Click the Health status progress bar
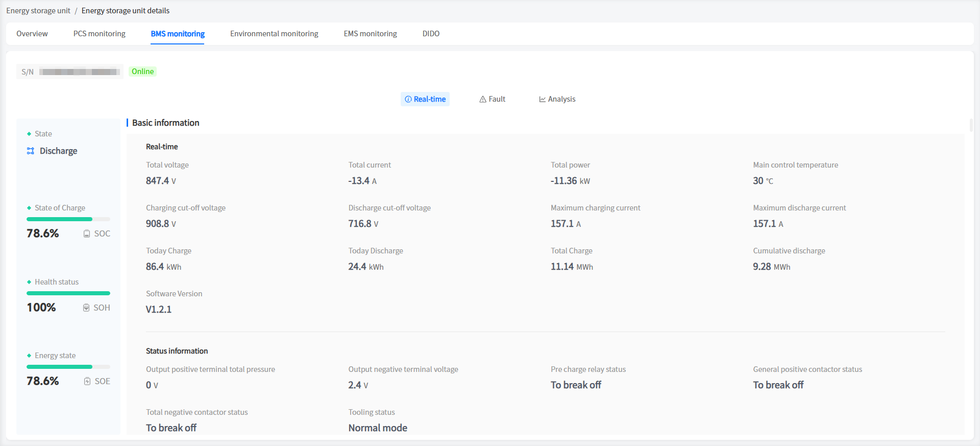 [x=68, y=293]
